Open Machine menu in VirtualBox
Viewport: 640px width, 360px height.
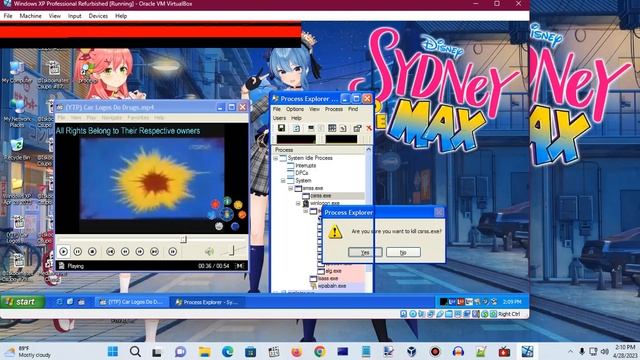(x=31, y=16)
